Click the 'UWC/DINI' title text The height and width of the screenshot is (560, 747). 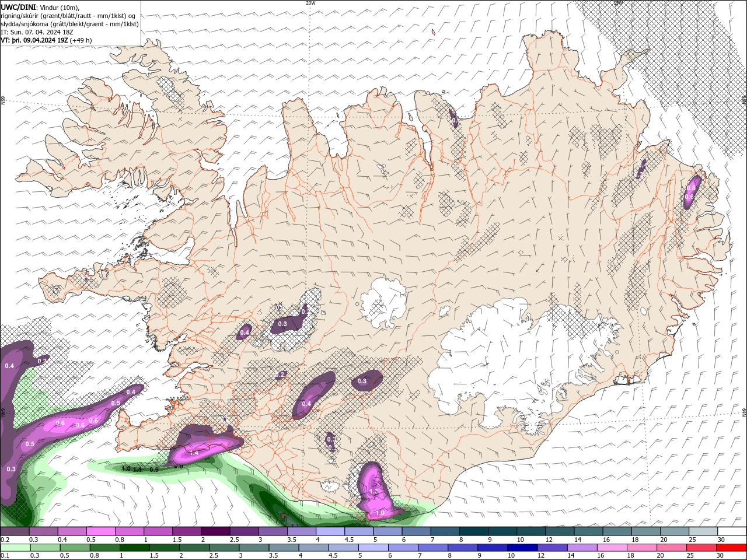click(x=19, y=7)
